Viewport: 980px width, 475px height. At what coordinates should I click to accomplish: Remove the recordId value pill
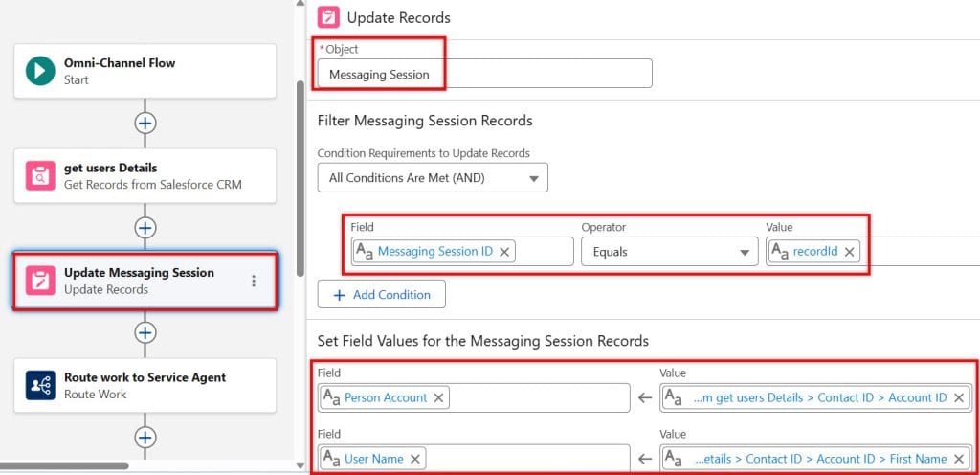(x=850, y=252)
